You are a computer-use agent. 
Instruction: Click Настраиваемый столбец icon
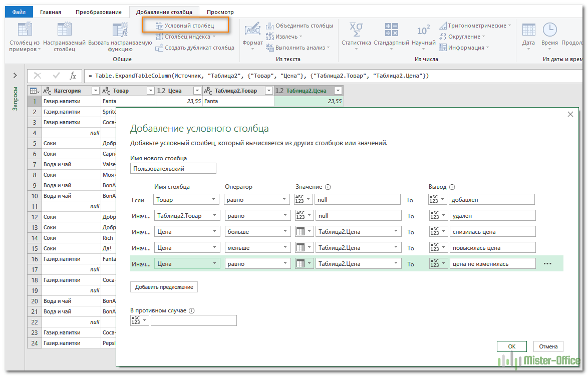(64, 30)
